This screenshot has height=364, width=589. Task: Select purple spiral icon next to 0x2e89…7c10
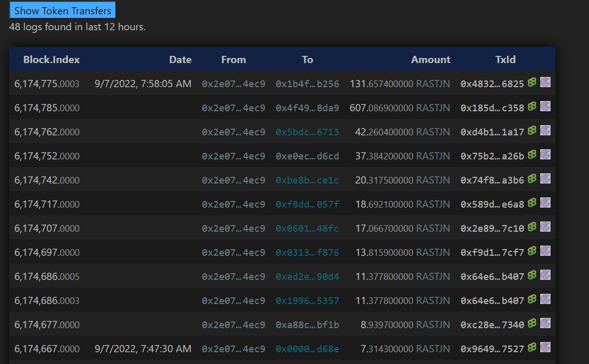545,227
